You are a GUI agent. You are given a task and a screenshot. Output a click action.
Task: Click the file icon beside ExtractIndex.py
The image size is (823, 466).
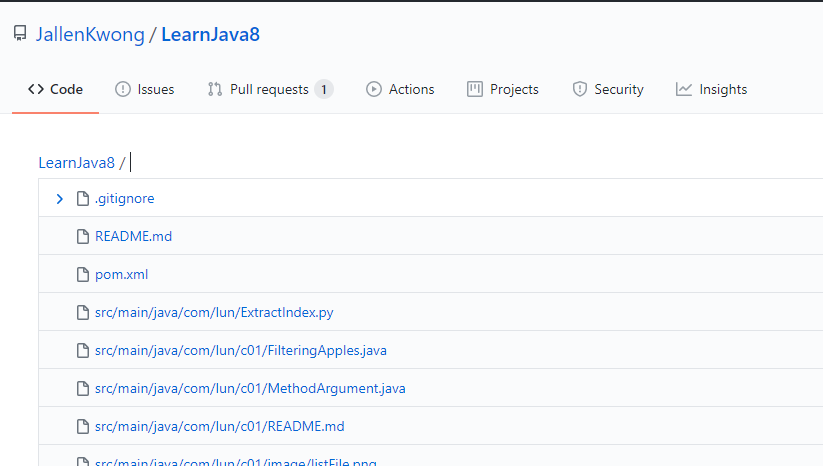83,312
